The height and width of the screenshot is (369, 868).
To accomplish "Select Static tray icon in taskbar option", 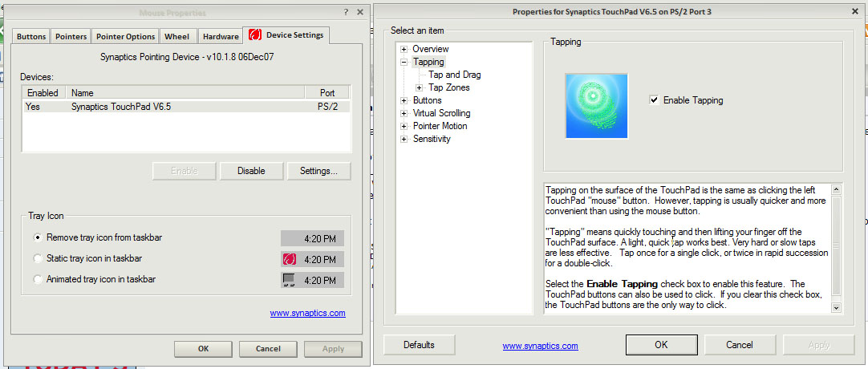I will click(x=38, y=258).
